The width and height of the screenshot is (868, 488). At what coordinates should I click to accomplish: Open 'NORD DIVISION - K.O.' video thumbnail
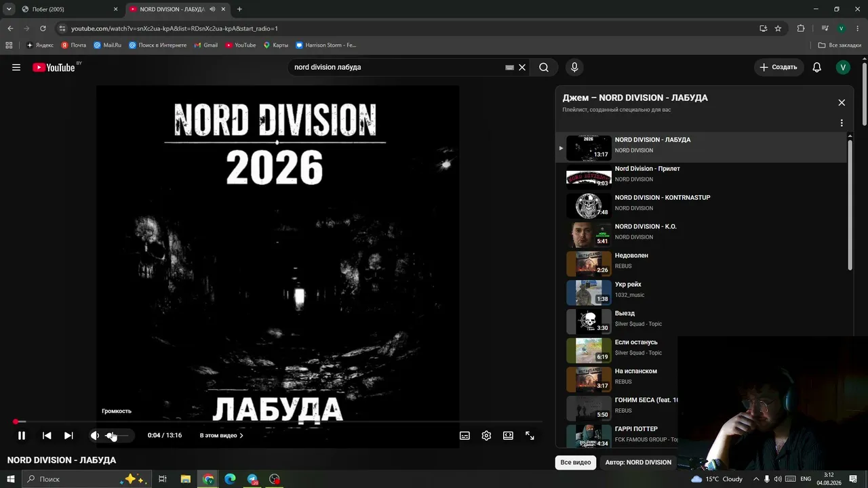(x=589, y=234)
